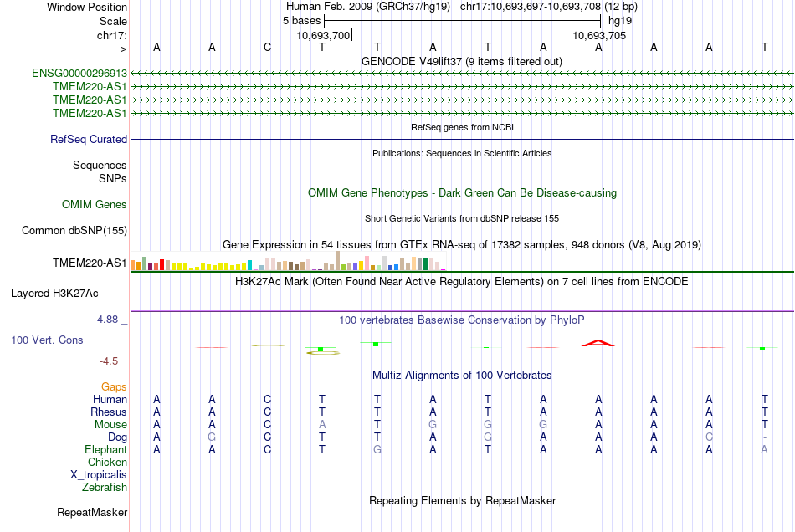Select the RefSeq Curated track label
The height and width of the screenshot is (532, 795).
click(x=89, y=139)
